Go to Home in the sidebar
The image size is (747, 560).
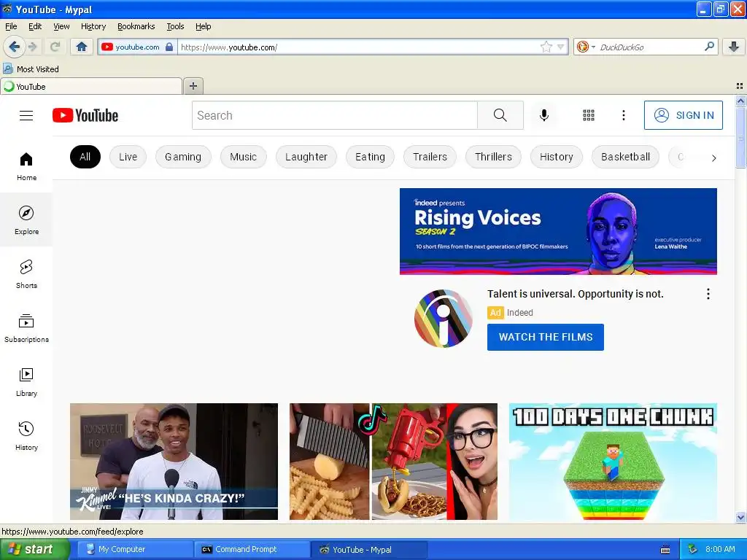(26, 166)
